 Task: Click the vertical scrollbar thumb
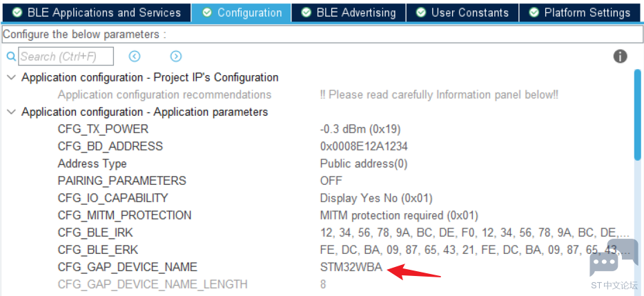point(637,115)
